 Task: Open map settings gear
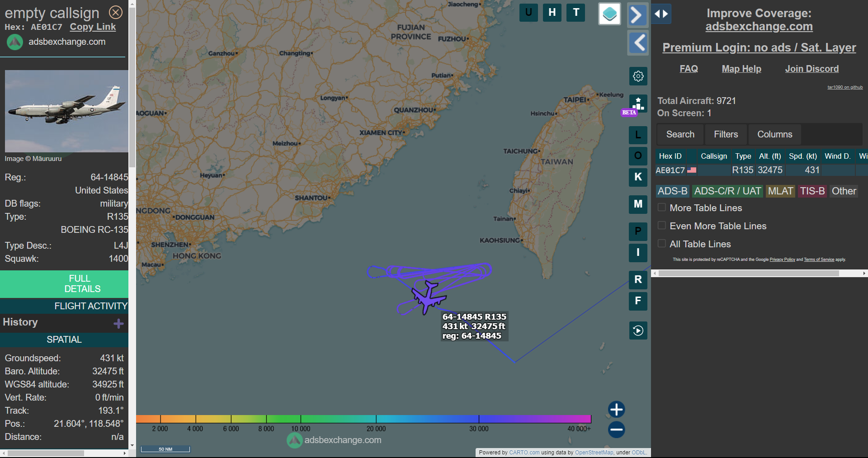638,76
